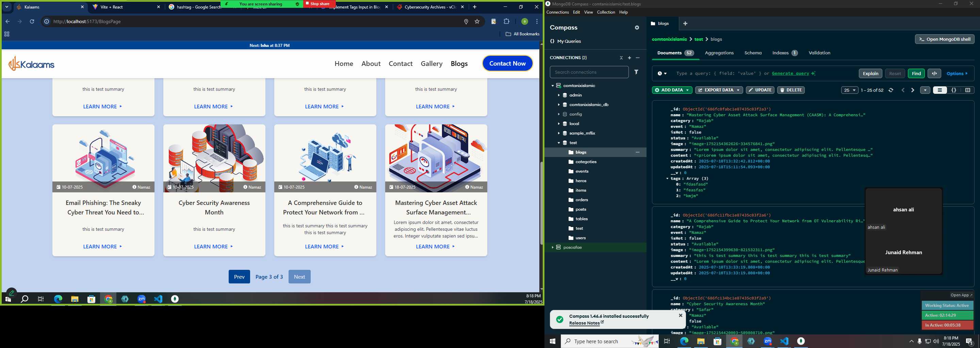
Task: Click LEARN MORE on Cyber Security Awareness Month
Action: point(213,247)
